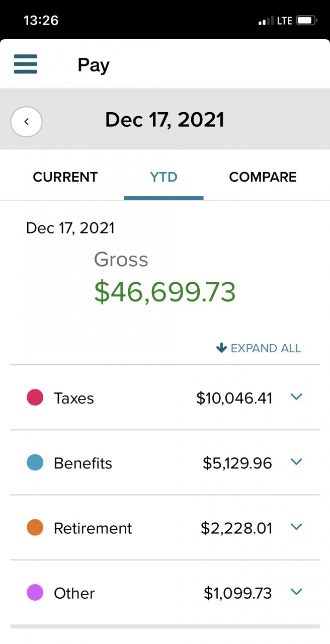Click the down-arrow icon beside Expand All

(x=221, y=348)
